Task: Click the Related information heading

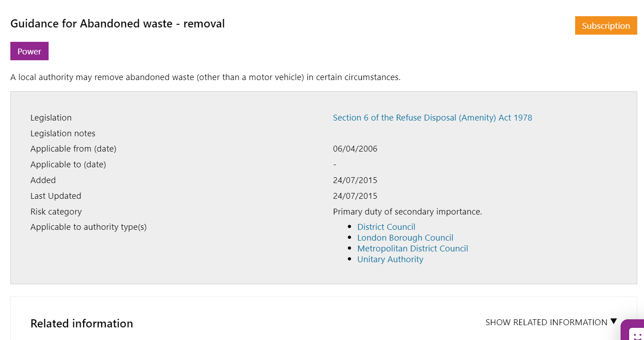Action: (x=82, y=324)
